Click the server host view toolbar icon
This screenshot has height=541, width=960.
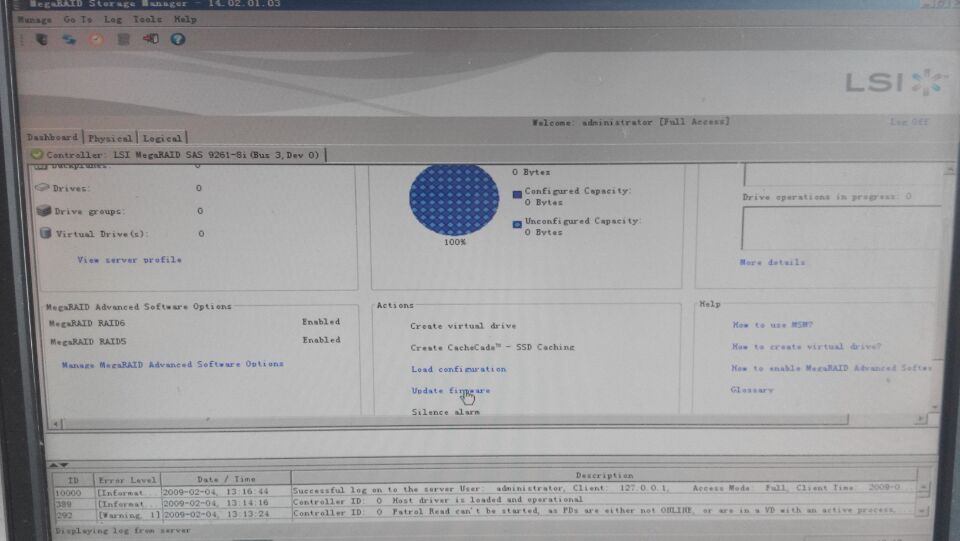pos(42,40)
